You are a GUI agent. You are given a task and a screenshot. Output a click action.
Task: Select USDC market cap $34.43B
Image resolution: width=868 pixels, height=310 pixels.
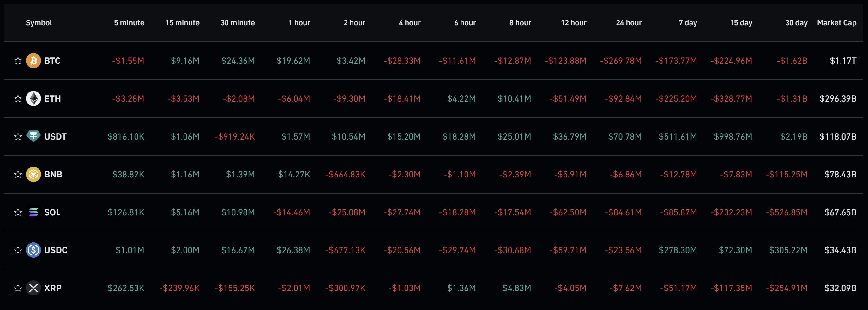tap(840, 250)
